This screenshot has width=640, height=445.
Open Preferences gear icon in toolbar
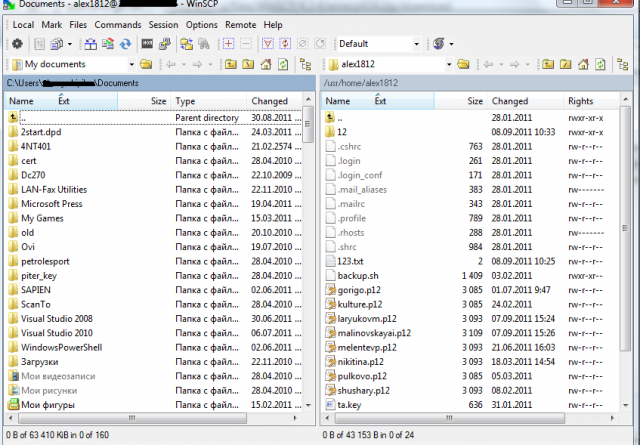(x=17, y=44)
